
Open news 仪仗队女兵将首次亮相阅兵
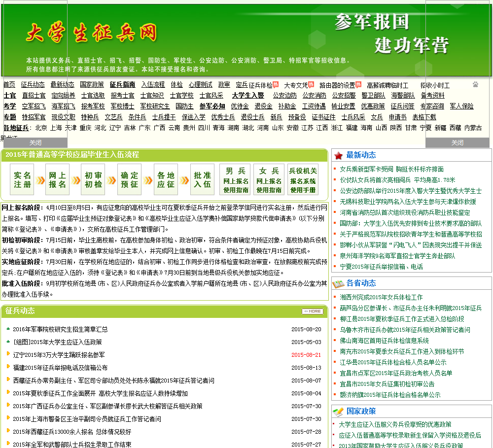[x=397, y=180]
